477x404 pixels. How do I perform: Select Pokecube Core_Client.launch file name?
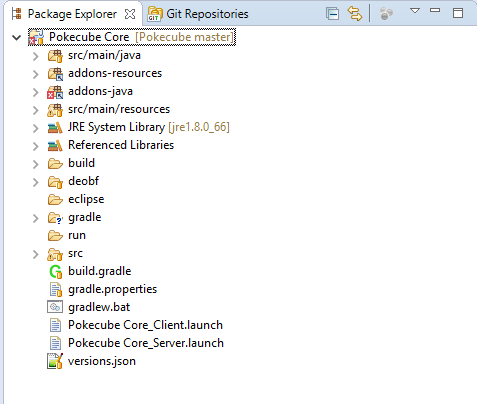pos(145,325)
